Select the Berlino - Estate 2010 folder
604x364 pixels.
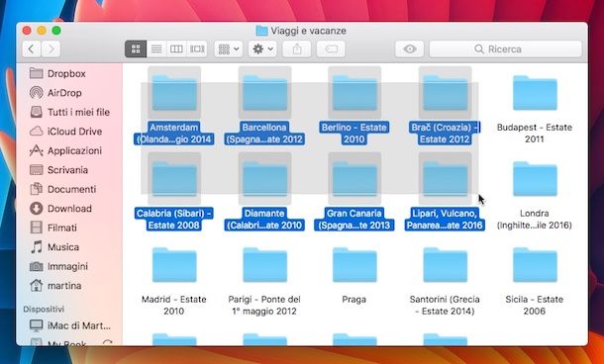354,93
